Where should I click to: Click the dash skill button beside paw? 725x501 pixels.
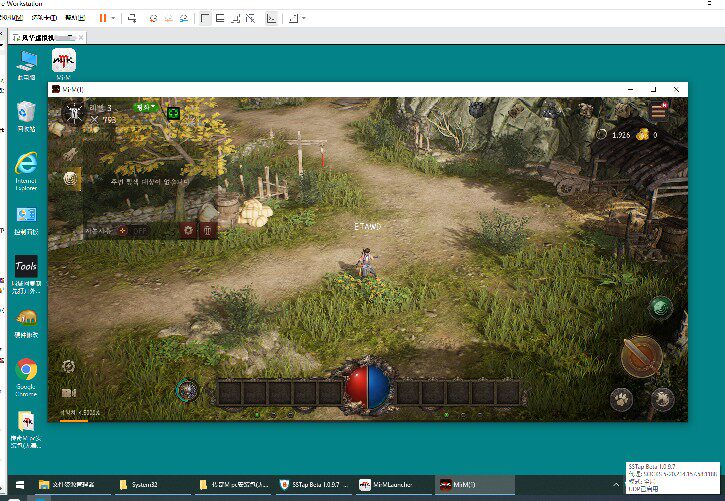coord(663,398)
